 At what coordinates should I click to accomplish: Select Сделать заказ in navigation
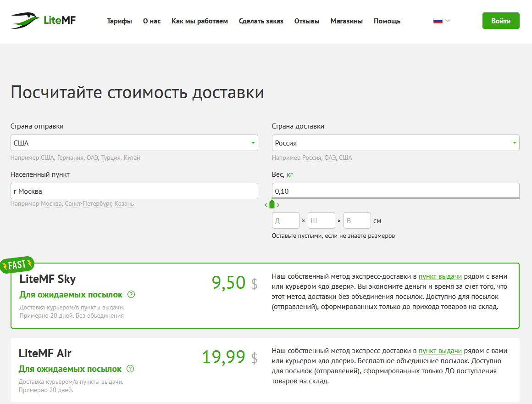click(x=261, y=21)
